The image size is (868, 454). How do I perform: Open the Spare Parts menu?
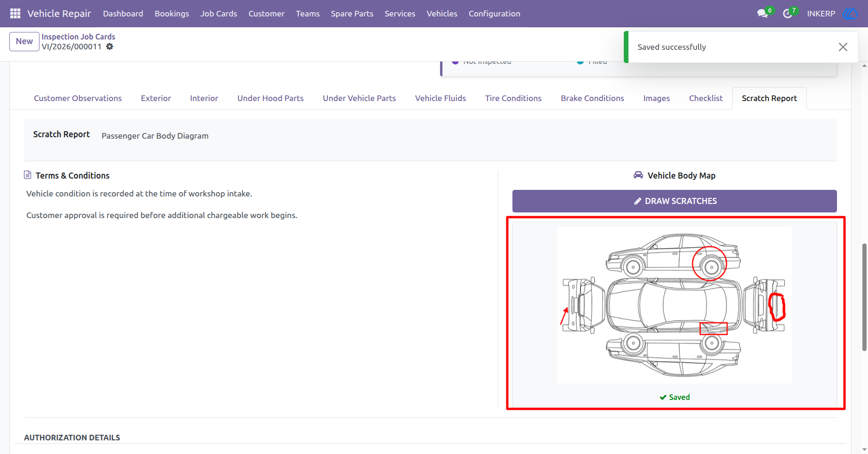[352, 14]
